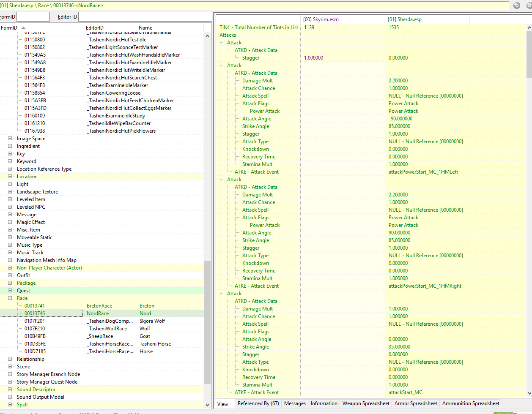Expand the Quest record group

(x=10, y=291)
